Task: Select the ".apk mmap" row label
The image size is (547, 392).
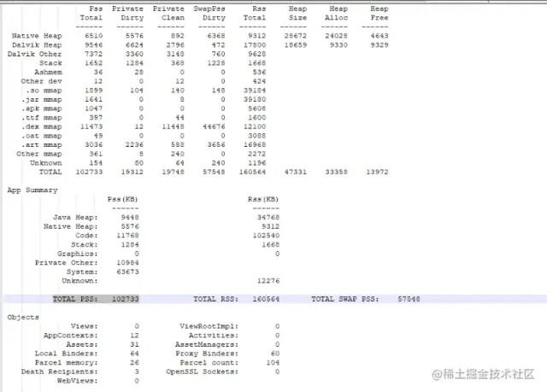Action: pos(42,108)
